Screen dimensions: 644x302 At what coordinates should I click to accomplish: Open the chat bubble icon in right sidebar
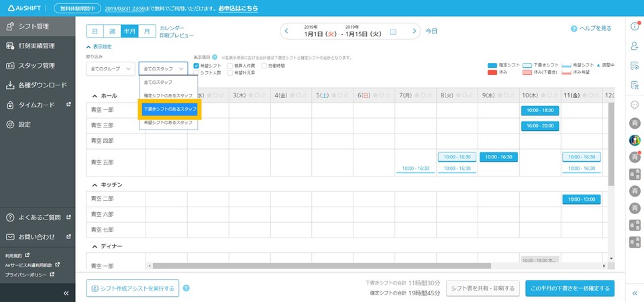pyautogui.click(x=634, y=105)
